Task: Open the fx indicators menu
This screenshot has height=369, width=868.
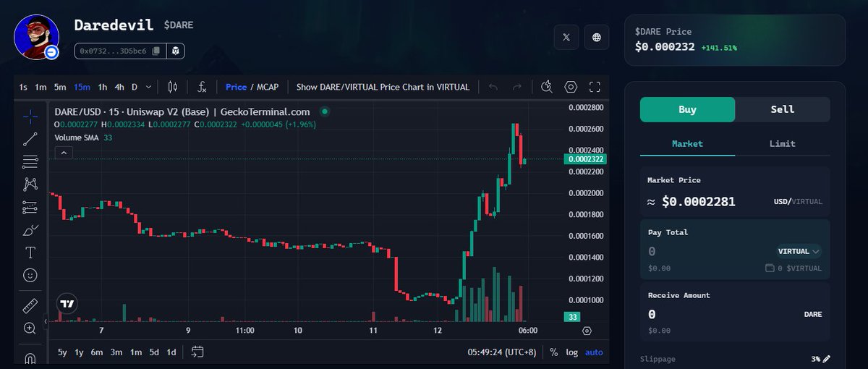Action: click(202, 87)
